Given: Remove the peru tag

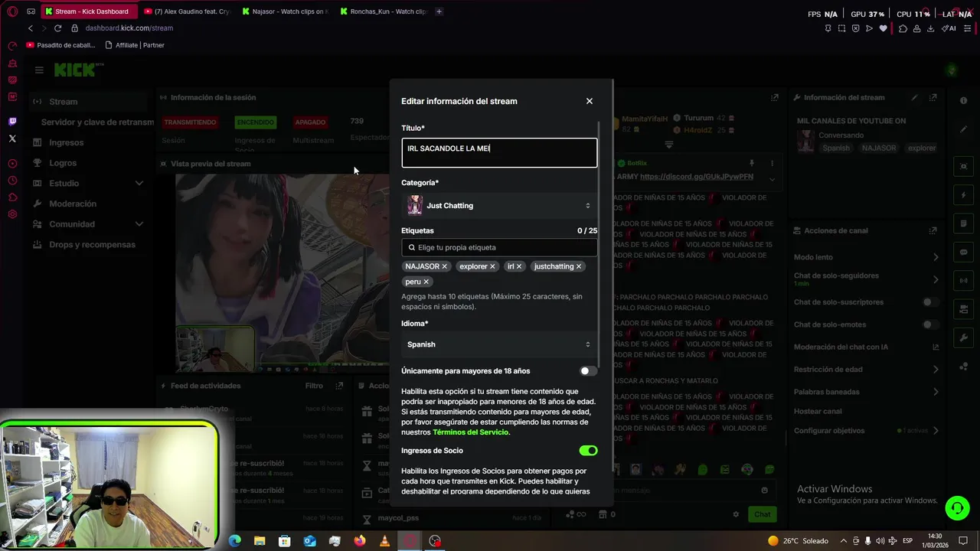Looking at the screenshot, I should (x=426, y=282).
